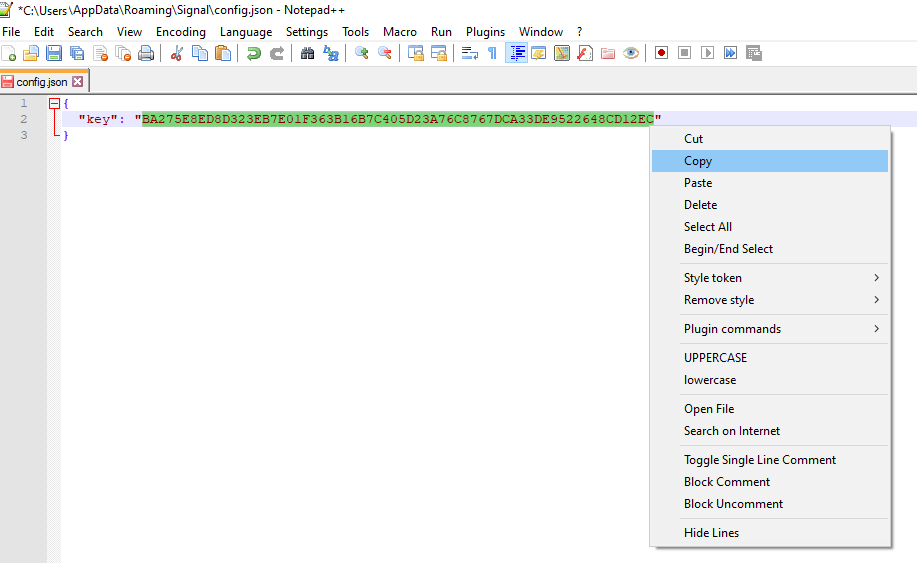Toggle the Monitoring eye icon
The height and width of the screenshot is (563, 917).
[x=631, y=53]
